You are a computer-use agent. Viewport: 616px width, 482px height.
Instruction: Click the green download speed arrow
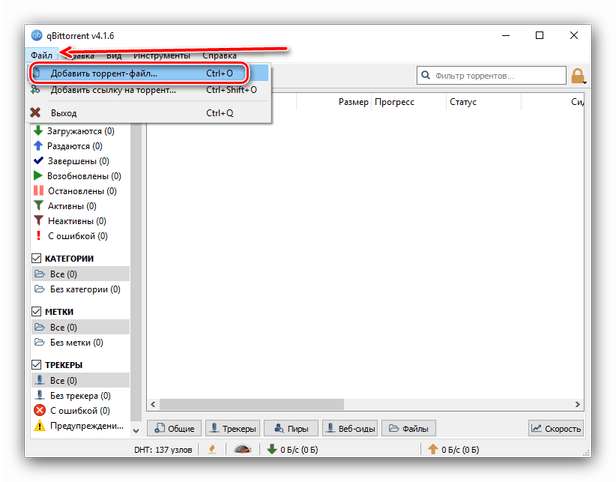tap(271, 450)
